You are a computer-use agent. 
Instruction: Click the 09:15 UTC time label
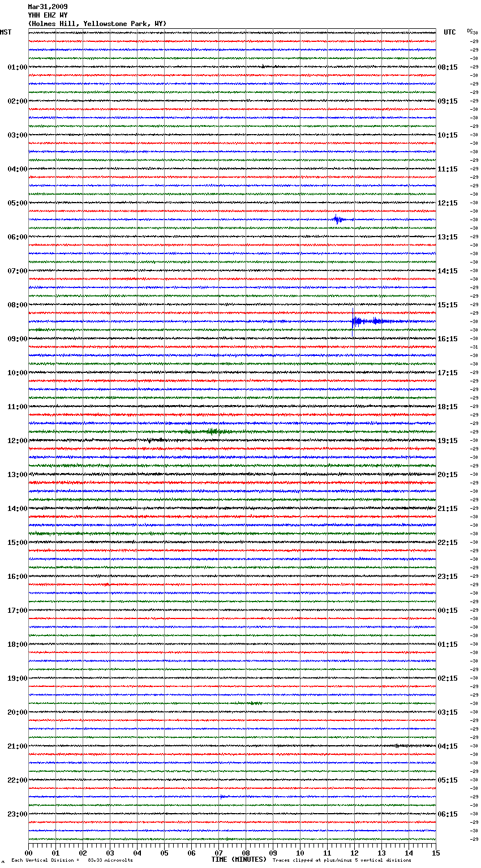click(448, 101)
